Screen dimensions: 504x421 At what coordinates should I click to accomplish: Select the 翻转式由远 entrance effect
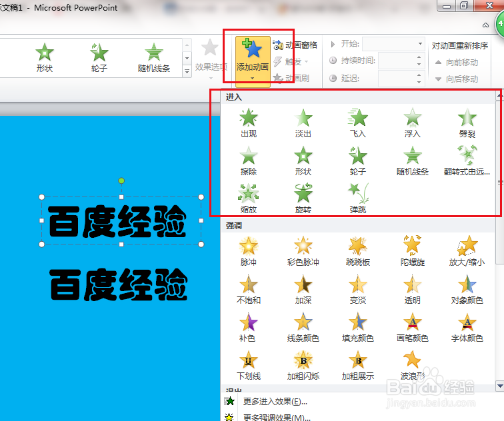coord(467,161)
